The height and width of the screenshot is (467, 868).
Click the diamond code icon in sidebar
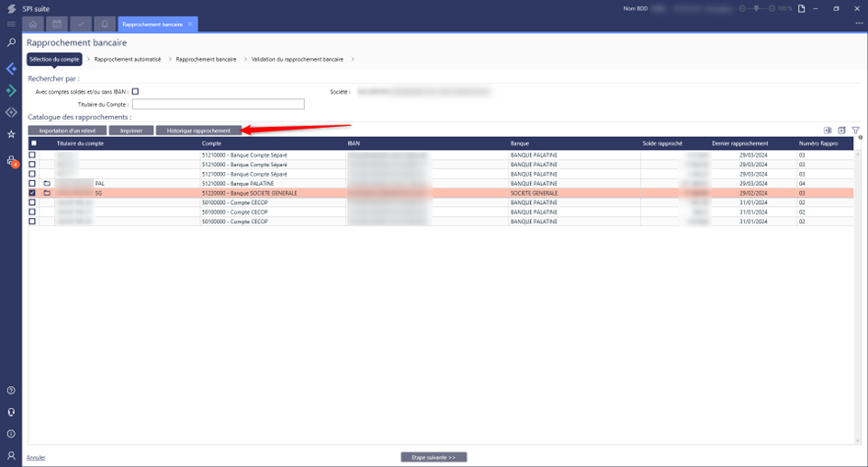[x=11, y=112]
